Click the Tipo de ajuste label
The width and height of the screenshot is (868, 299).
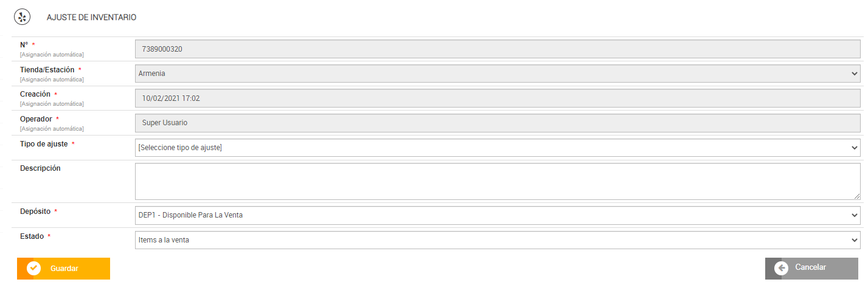[x=44, y=144]
